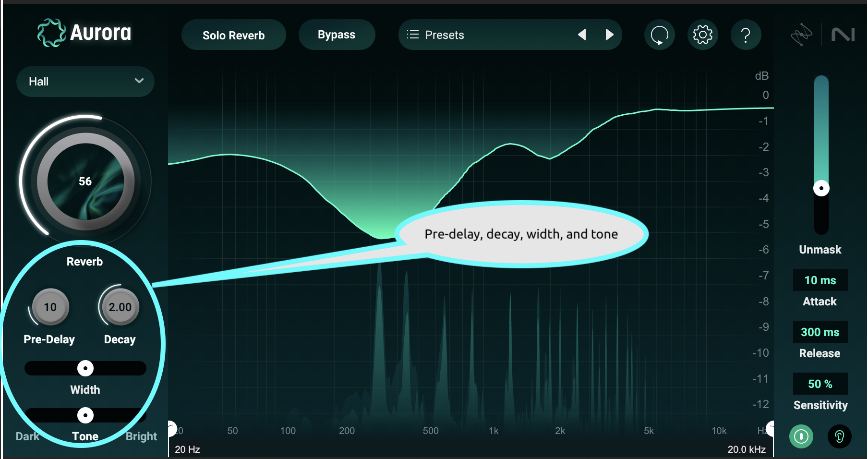Image resolution: width=868 pixels, height=459 pixels.
Task: Click the Width slider handle
Action: click(85, 368)
